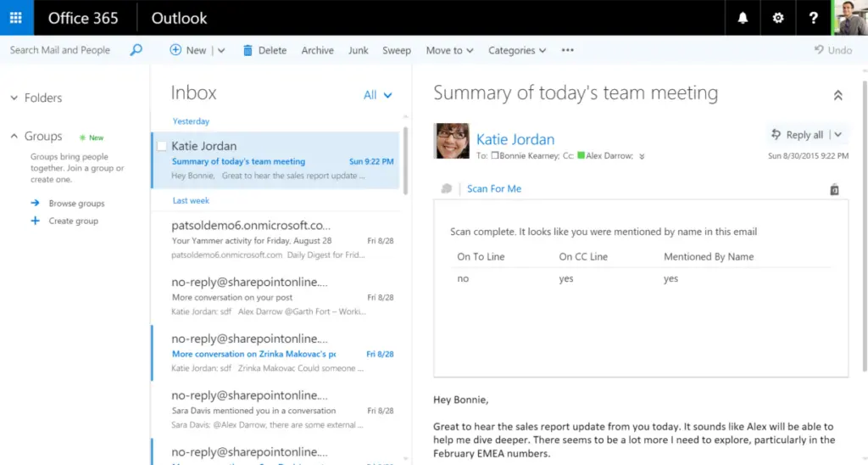Click the Reply all button
Screen dimensions: 868x465
pos(797,134)
